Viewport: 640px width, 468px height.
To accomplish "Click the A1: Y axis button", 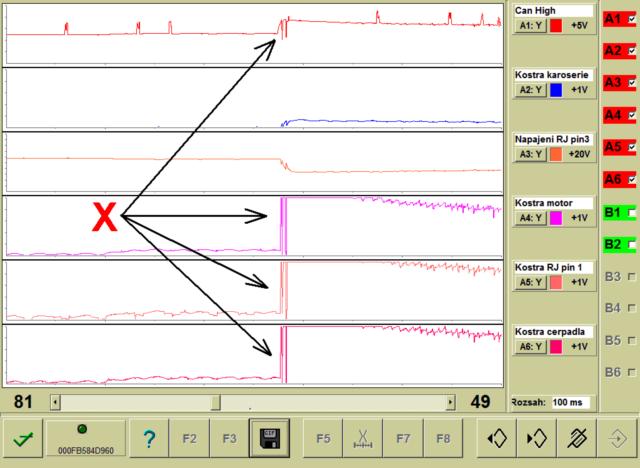I will click(530, 25).
